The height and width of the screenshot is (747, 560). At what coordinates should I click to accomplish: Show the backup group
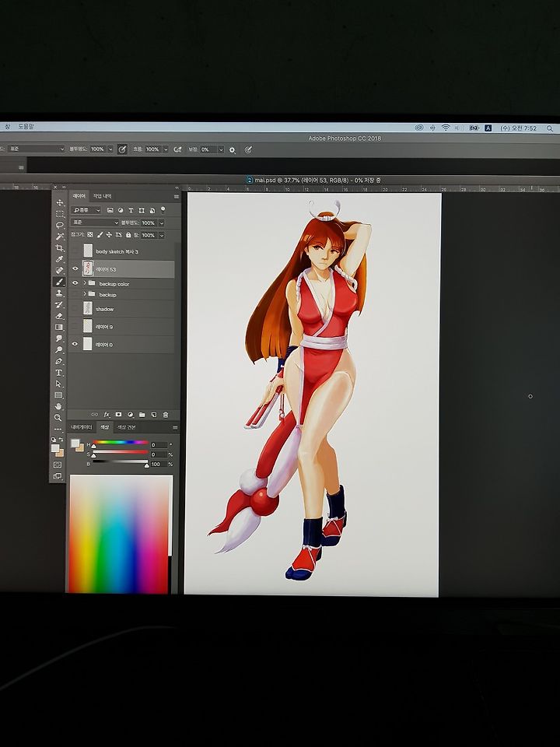(x=75, y=294)
